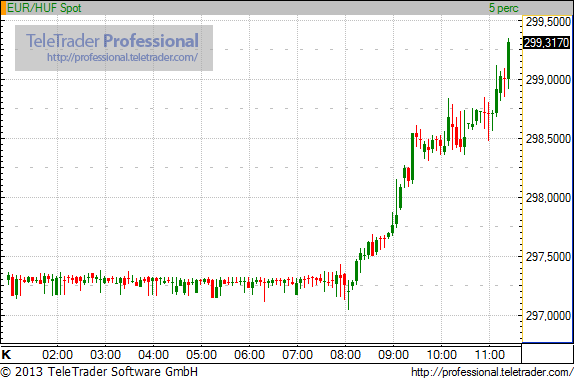Click the 299,0000 price axis label
The image size is (574, 381).
(x=548, y=80)
